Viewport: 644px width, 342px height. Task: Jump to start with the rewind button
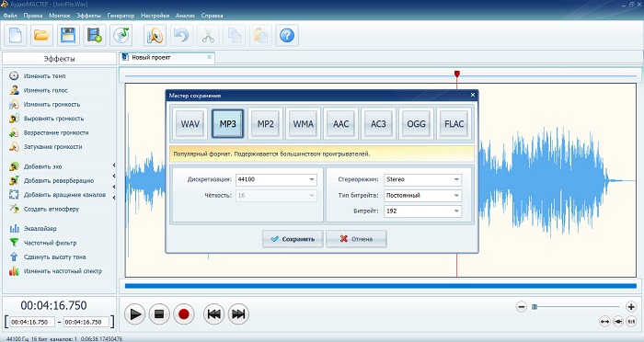pos(213,314)
